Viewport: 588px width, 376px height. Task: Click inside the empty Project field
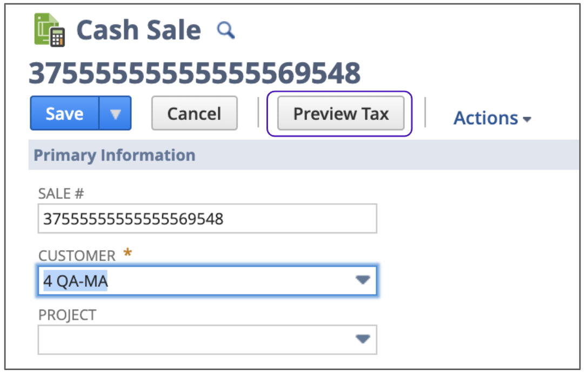coord(195,339)
